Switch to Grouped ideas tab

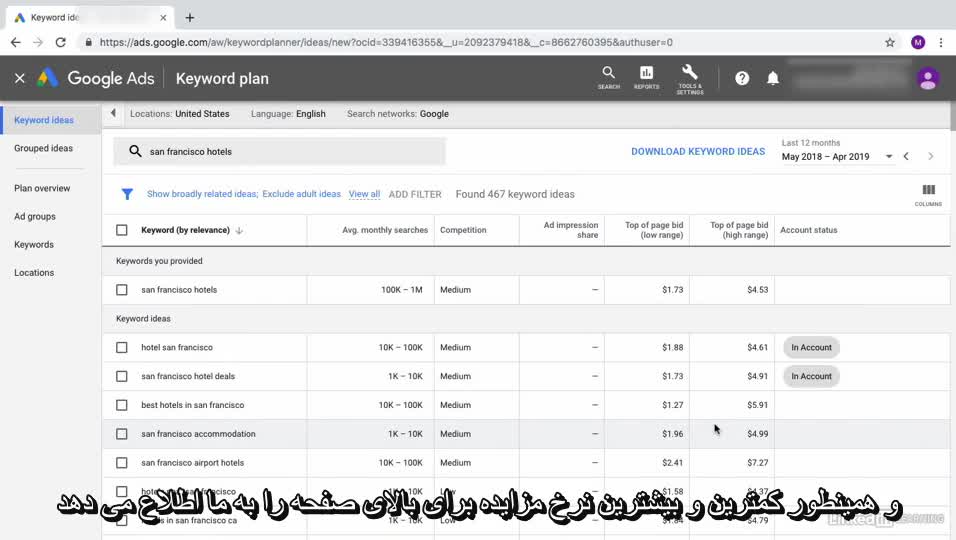[x=43, y=148]
